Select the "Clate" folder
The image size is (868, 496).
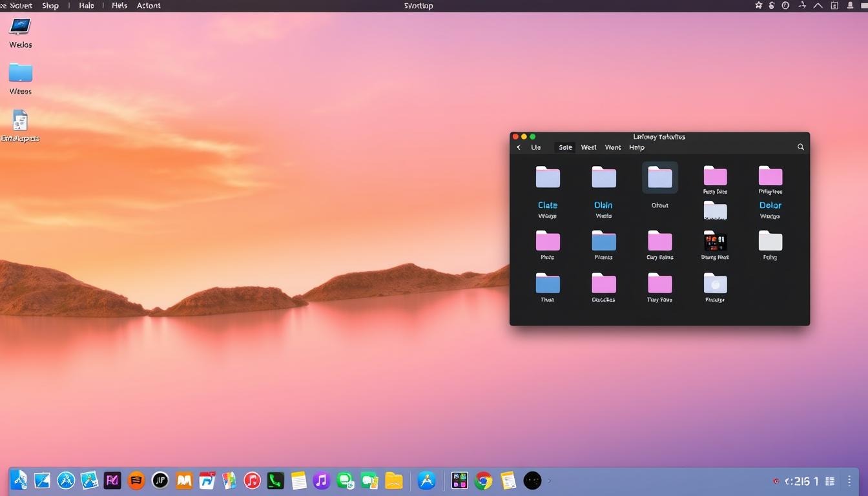548,177
